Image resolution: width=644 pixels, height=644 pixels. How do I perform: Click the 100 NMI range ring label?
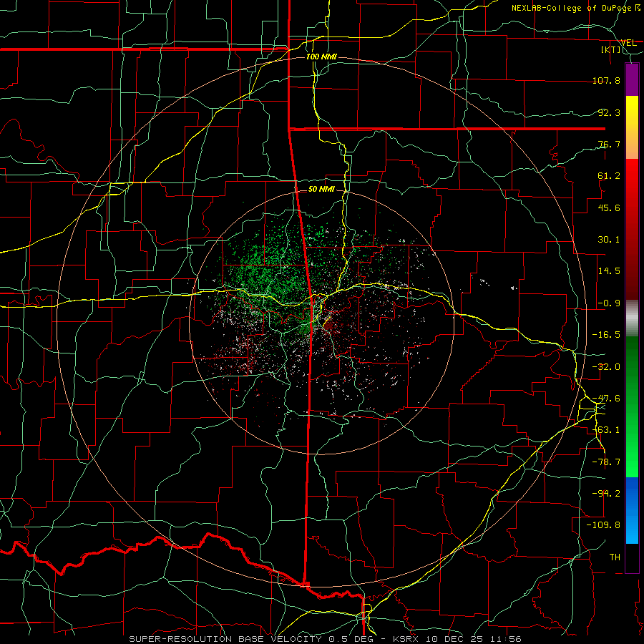click(x=321, y=57)
